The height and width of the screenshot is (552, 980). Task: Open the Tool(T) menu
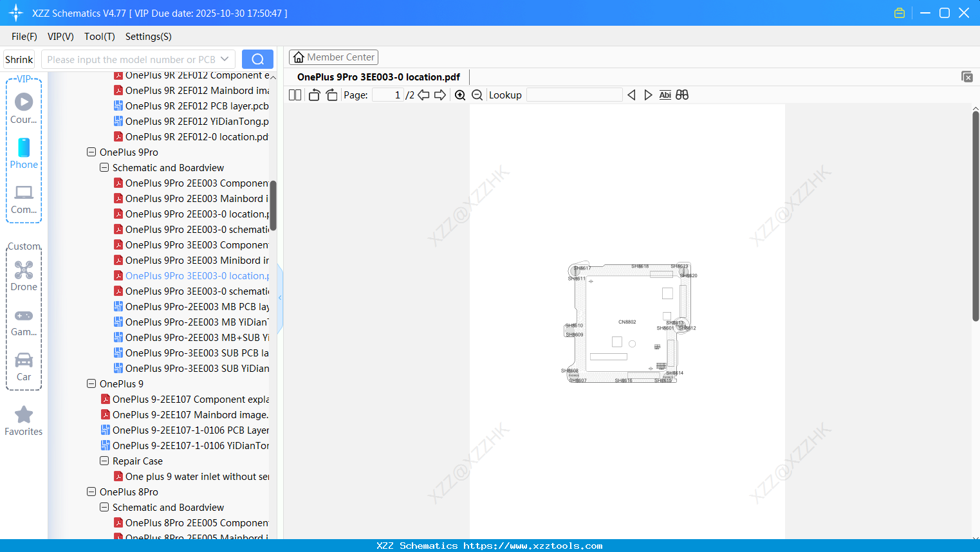click(x=100, y=37)
